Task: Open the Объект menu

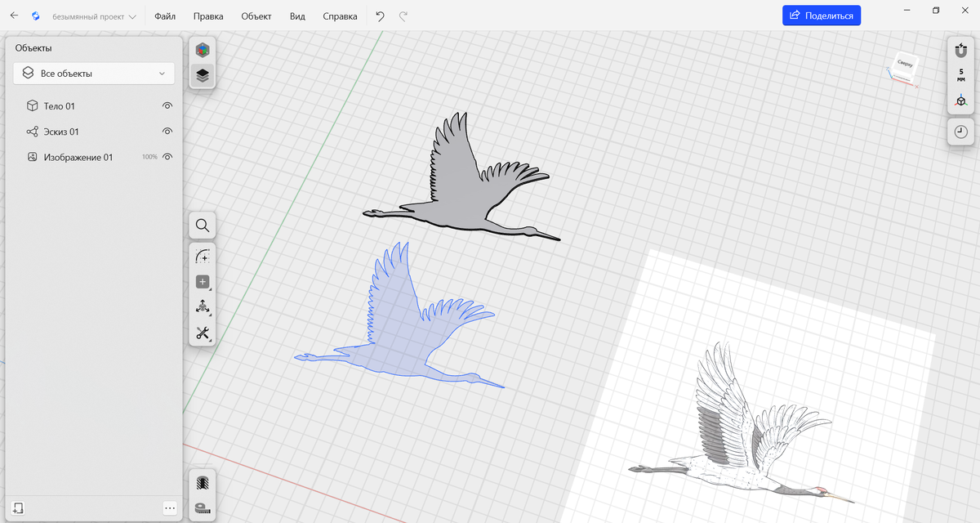Action: [256, 16]
